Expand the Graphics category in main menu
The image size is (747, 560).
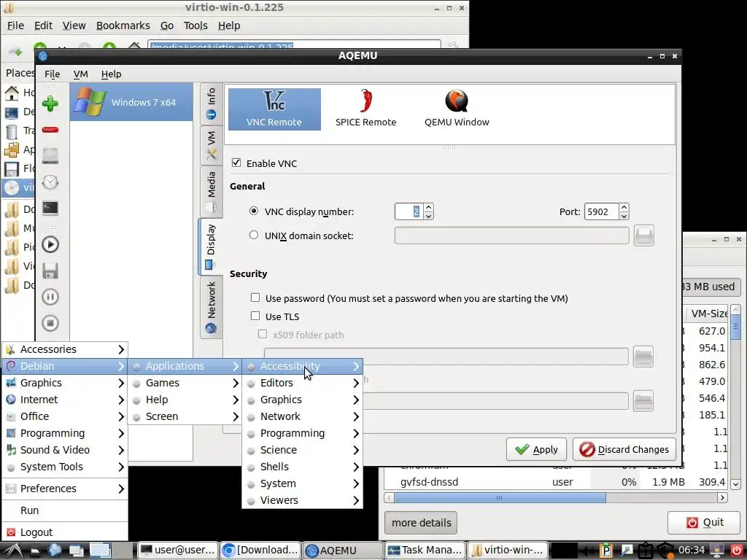pyautogui.click(x=65, y=383)
